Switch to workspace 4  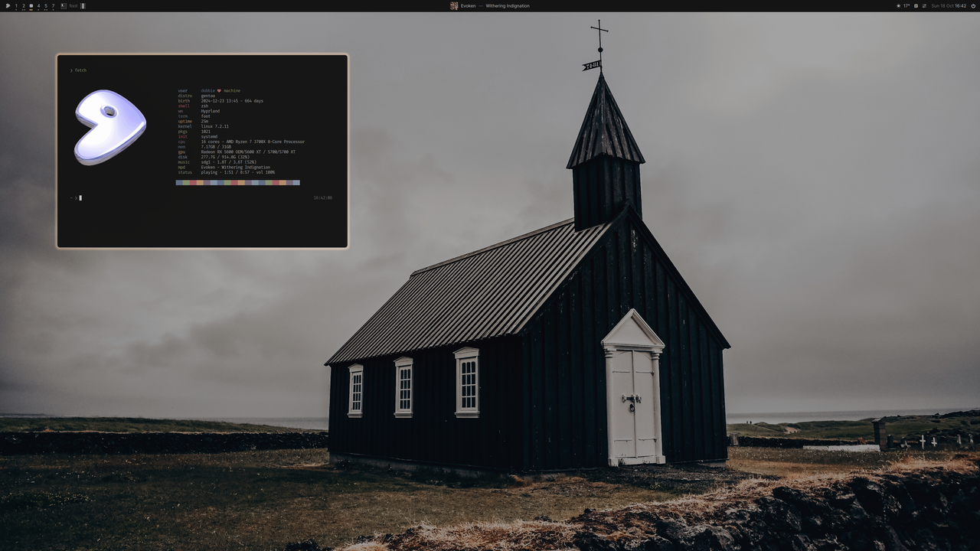coord(38,6)
